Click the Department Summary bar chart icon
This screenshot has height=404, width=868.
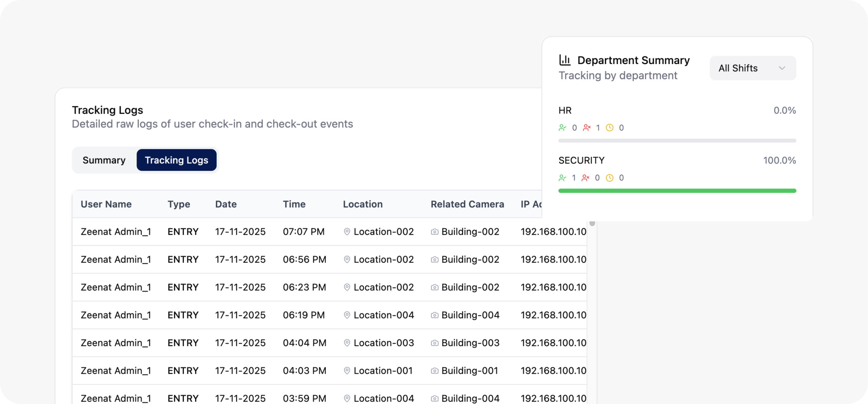(565, 60)
